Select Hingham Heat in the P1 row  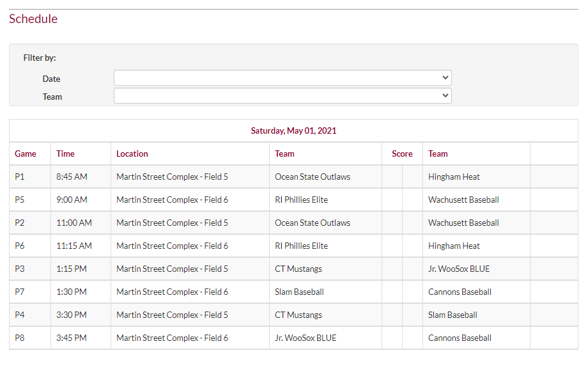(x=454, y=177)
